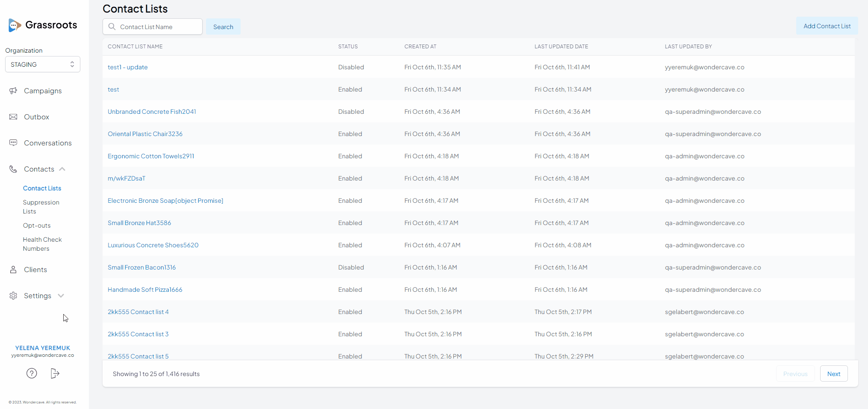Viewport: 868px width, 409px height.
Task: Go to Outbox in the sidebar
Action: [36, 117]
